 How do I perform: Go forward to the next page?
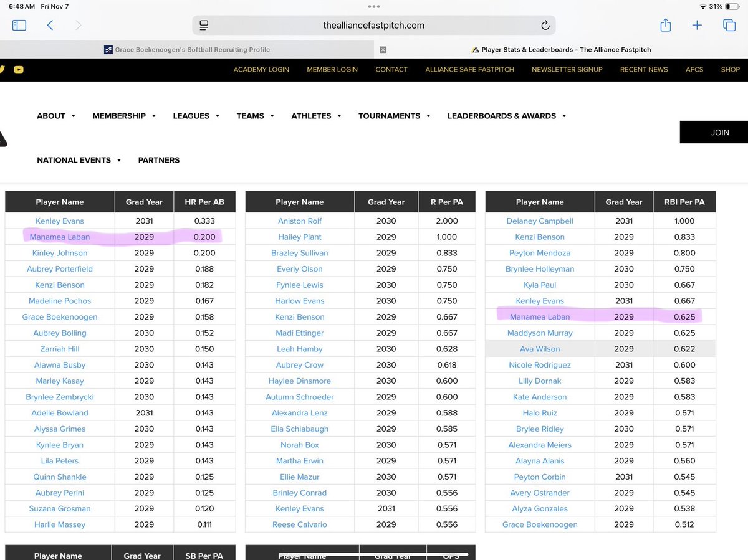pos(79,25)
